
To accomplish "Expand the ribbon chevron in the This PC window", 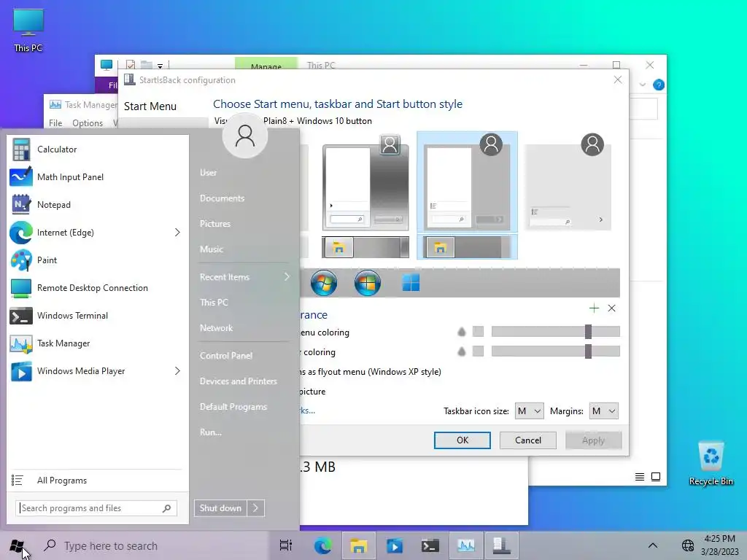I will click(x=642, y=85).
